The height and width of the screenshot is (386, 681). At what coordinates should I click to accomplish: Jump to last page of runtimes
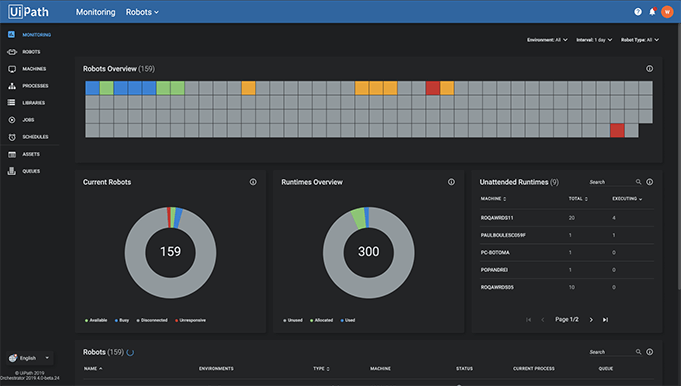tap(605, 320)
